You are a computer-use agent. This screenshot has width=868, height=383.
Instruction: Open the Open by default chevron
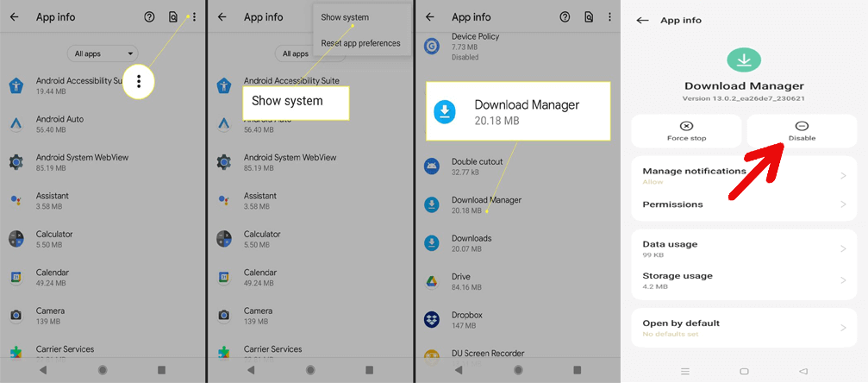(x=842, y=328)
